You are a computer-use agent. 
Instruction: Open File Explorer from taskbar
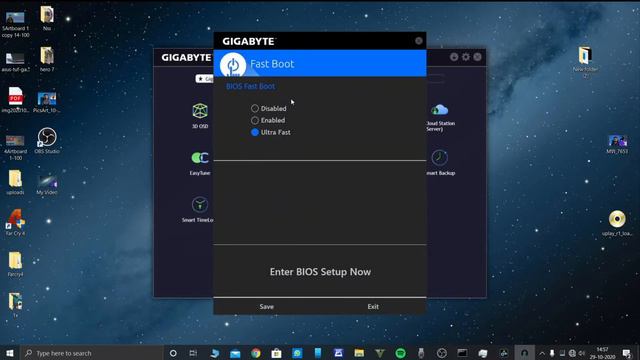pos(359,353)
